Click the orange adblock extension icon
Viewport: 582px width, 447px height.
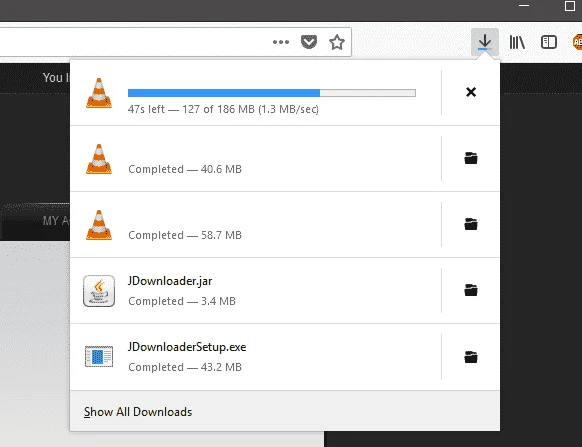pyautogui.click(x=577, y=42)
